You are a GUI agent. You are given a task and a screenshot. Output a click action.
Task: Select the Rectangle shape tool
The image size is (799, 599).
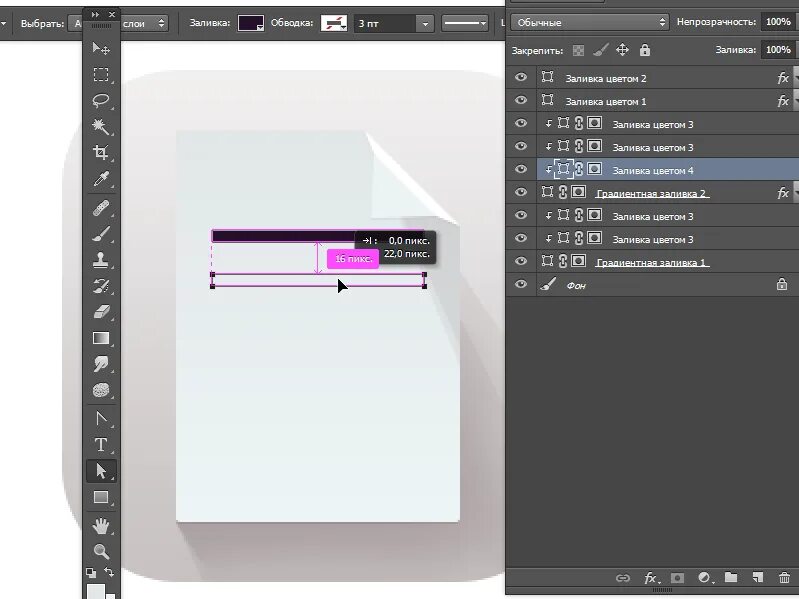(101, 497)
